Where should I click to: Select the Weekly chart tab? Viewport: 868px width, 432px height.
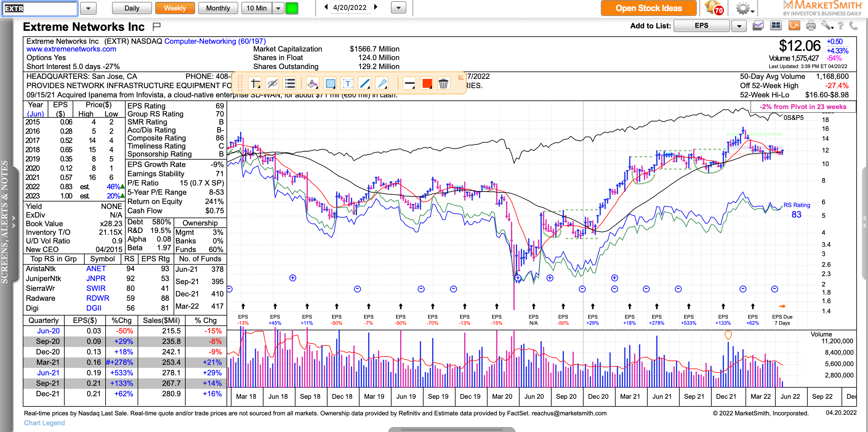[x=175, y=8]
